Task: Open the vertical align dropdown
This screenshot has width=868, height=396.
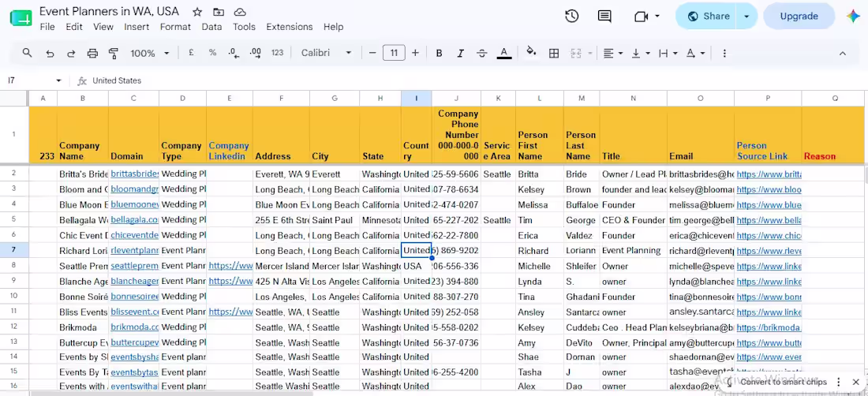Action: point(641,53)
